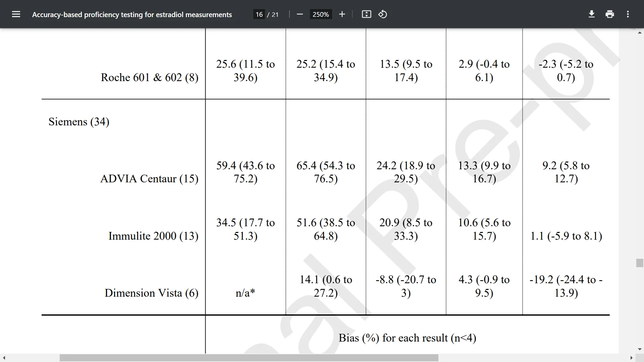Click the cell '13.5 (9.5 to 17.4)'
Viewport: 644px width, 362px height.
pos(406,71)
